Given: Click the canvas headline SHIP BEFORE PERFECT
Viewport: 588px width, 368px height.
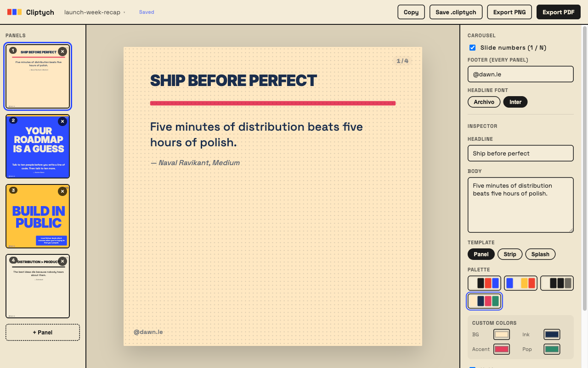Looking at the screenshot, I should point(233,80).
